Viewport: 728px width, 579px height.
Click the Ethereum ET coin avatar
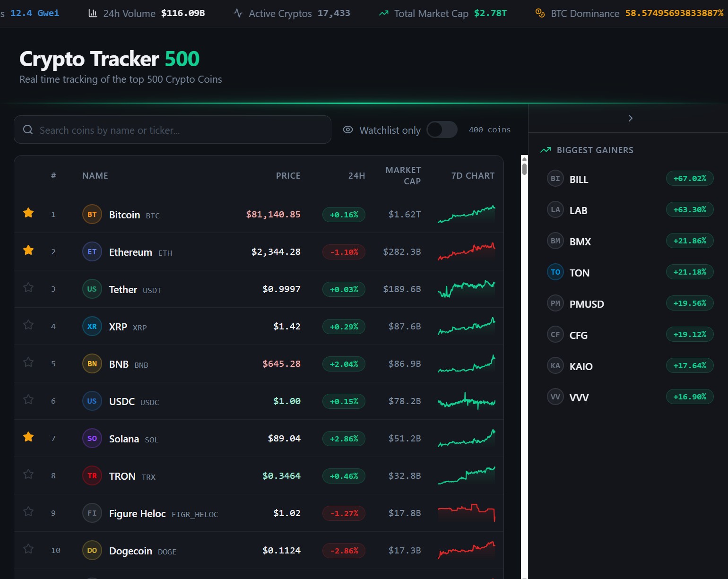click(92, 251)
